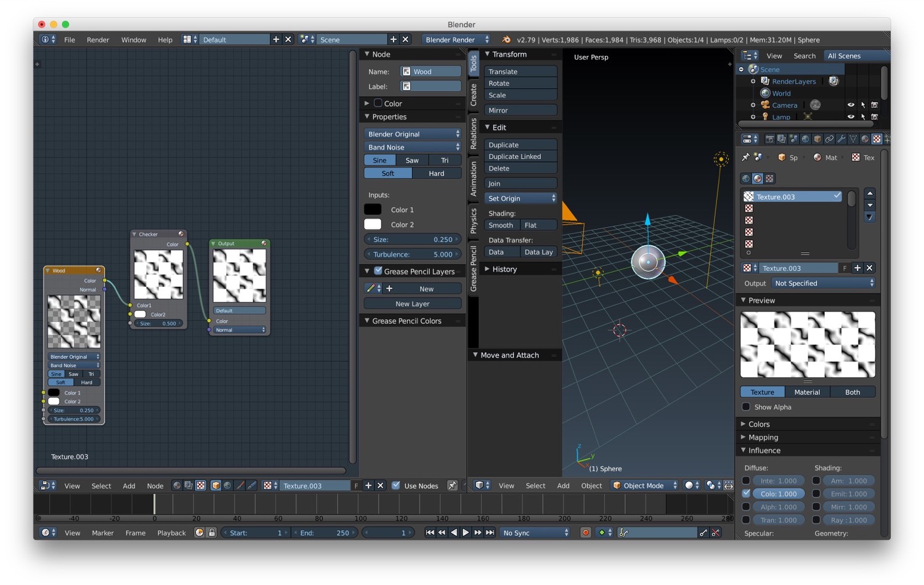Screen dimensions: 924x585
Task: Pin the properties context with pushpin
Action: [x=745, y=158]
